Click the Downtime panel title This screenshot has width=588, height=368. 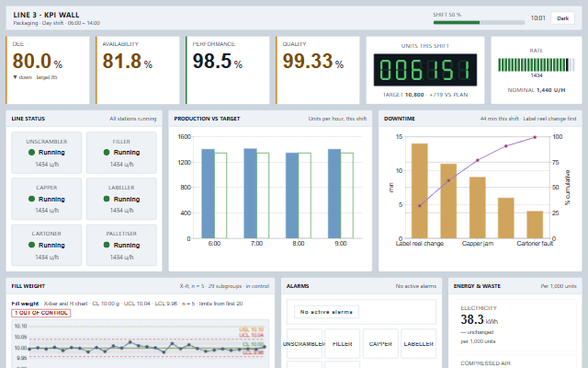pos(400,119)
